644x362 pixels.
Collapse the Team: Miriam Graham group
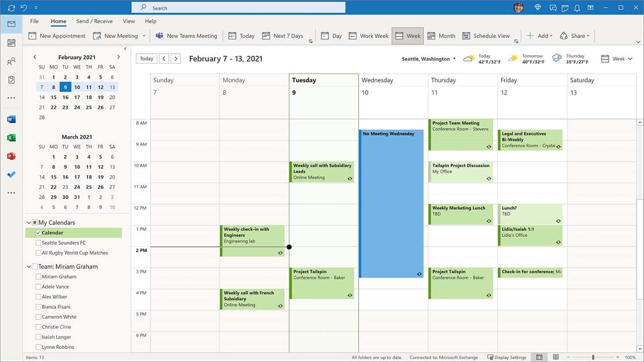click(29, 267)
